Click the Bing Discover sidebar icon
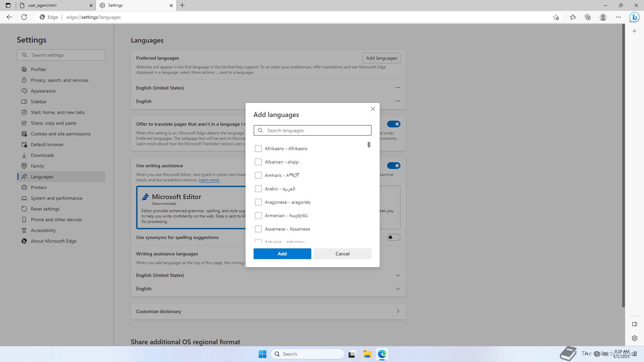 tap(634, 17)
